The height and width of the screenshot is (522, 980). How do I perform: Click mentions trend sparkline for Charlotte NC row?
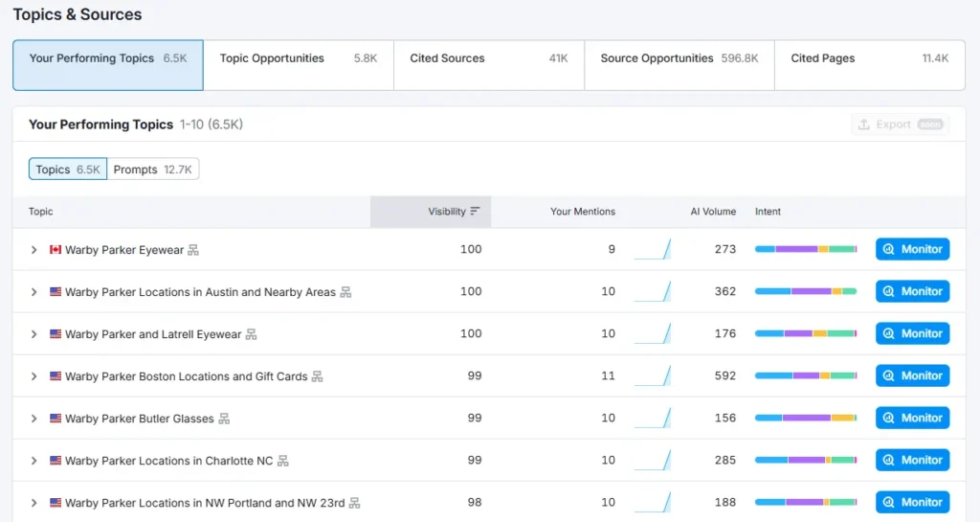[x=653, y=460]
